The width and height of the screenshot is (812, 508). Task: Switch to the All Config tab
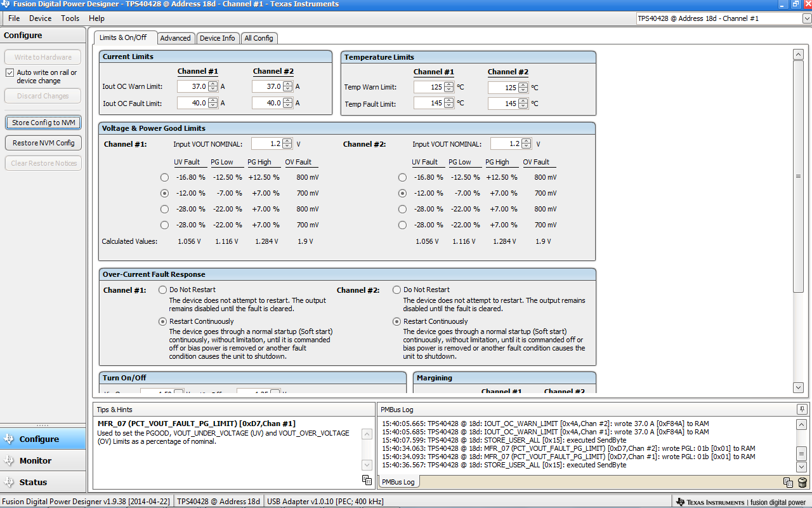pos(259,38)
